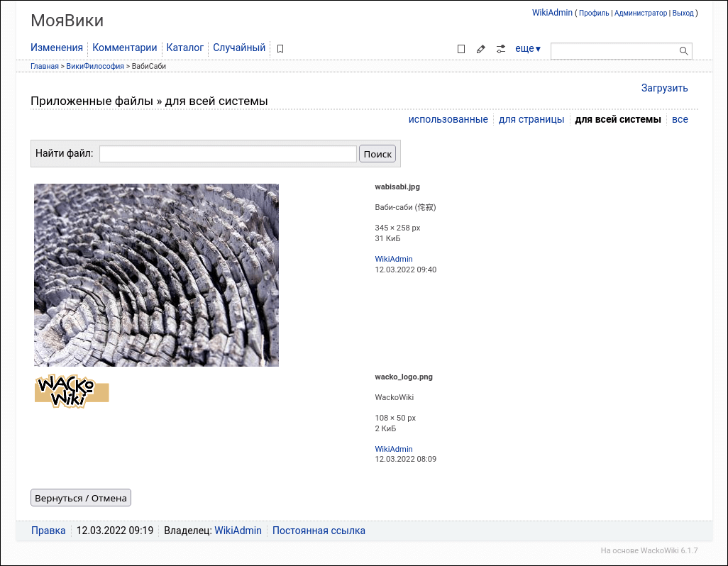Switch to 'для страницы' files tab
The height and width of the screenshot is (566, 728).
click(531, 119)
